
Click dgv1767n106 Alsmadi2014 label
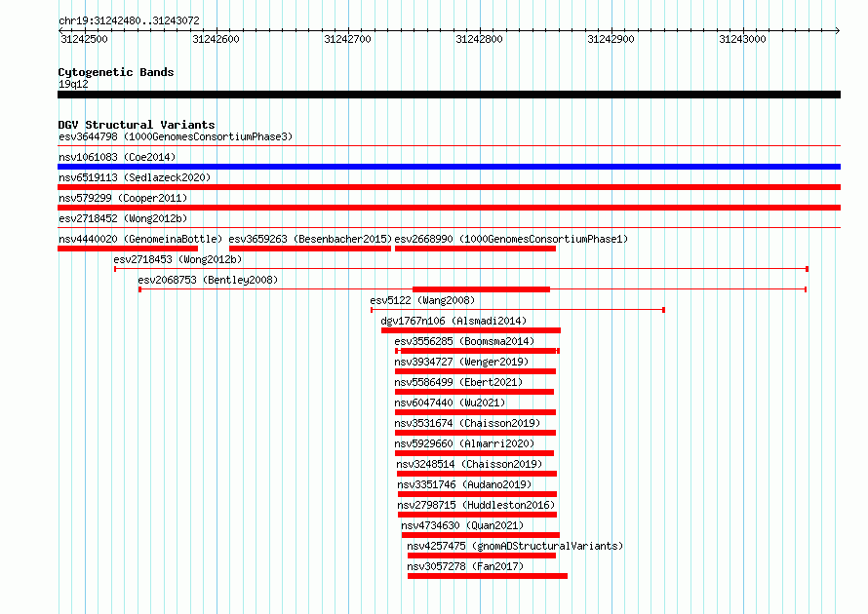point(454,321)
